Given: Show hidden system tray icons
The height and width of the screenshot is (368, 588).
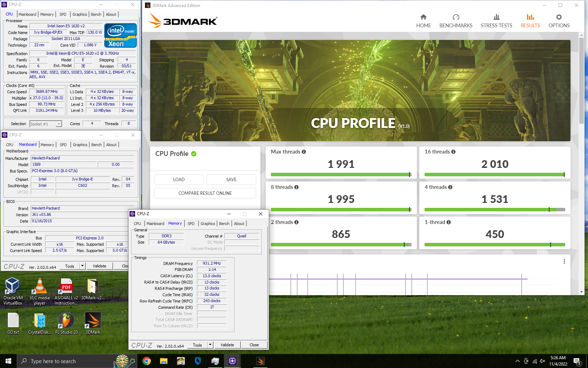Looking at the screenshot, I should click(517, 361).
